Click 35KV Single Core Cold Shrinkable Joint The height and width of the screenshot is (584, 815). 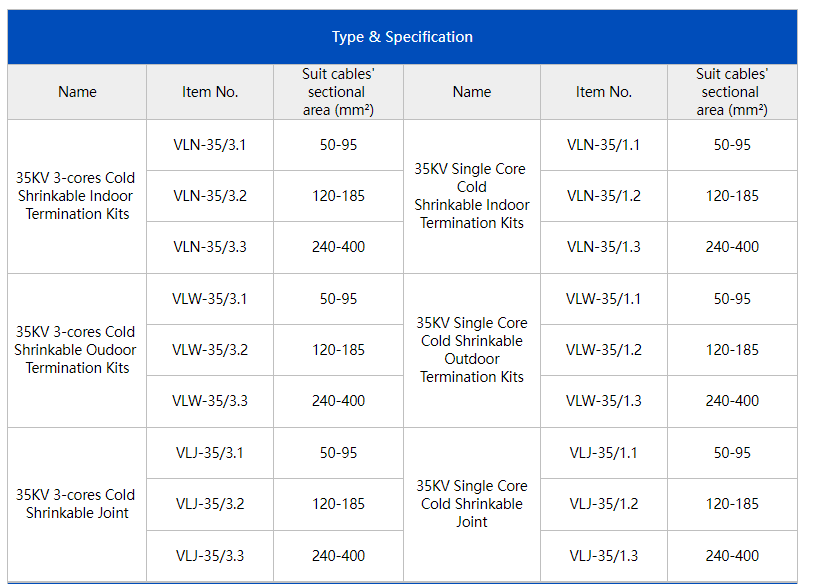point(471,504)
